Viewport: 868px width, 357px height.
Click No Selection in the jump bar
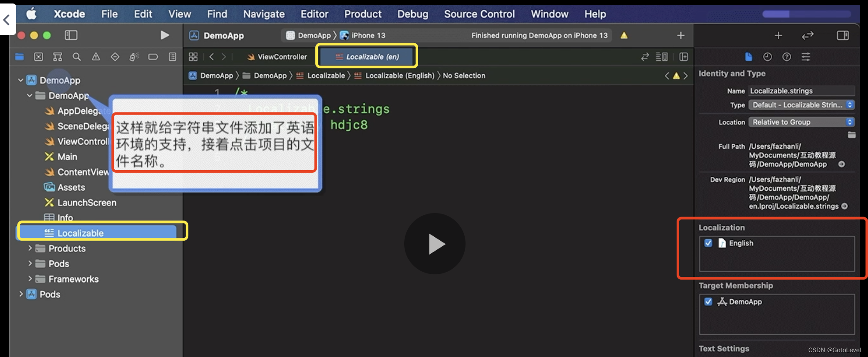click(464, 76)
